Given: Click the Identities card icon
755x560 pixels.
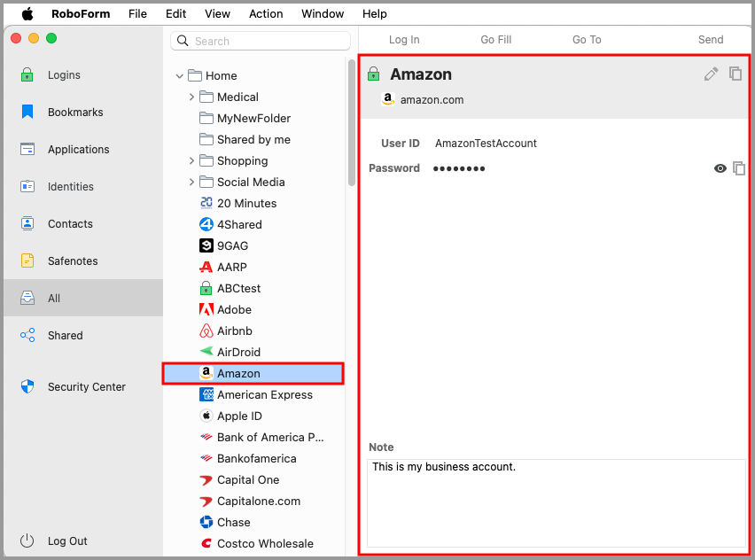Looking at the screenshot, I should point(27,186).
